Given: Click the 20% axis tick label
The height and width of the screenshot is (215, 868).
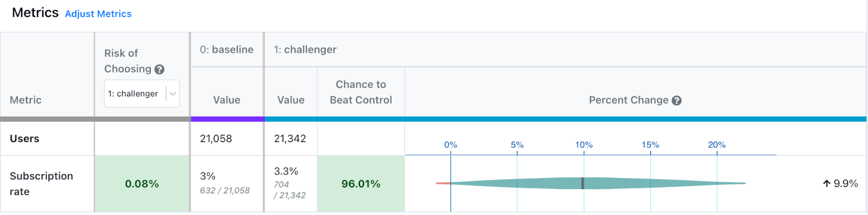Looking at the screenshot, I should [x=717, y=145].
